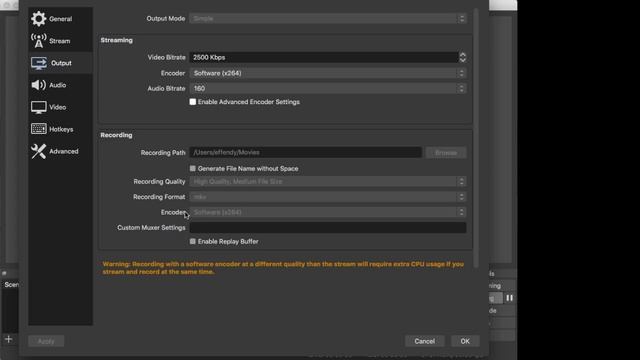This screenshot has height=360, width=640.
Task: Open the Recording Format dropdown
Action: [x=328, y=197]
